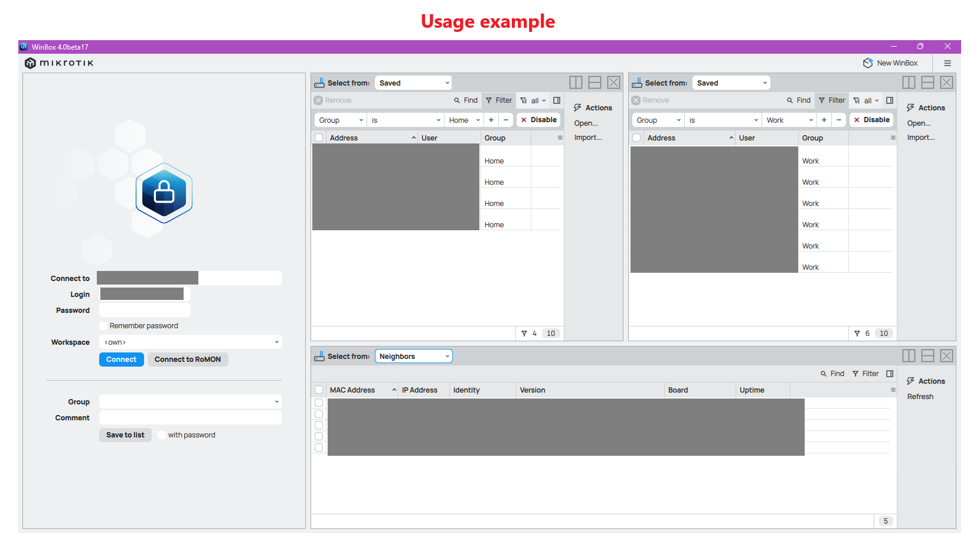Remove filter condition with minus in Home panel
The image size is (980, 552).
(506, 120)
